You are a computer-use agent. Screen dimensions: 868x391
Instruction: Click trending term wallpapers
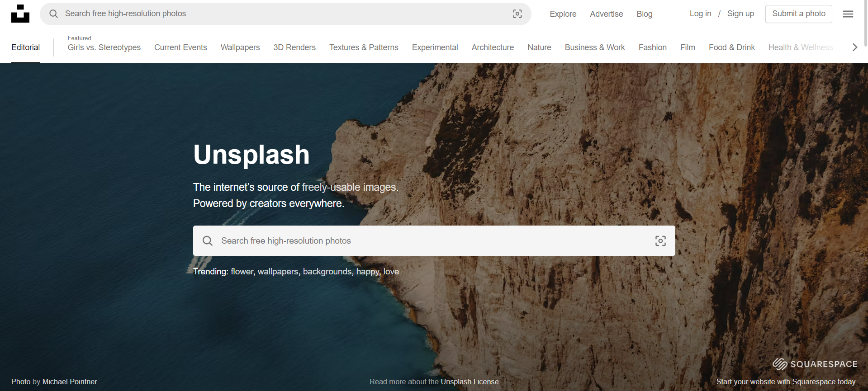(x=278, y=272)
